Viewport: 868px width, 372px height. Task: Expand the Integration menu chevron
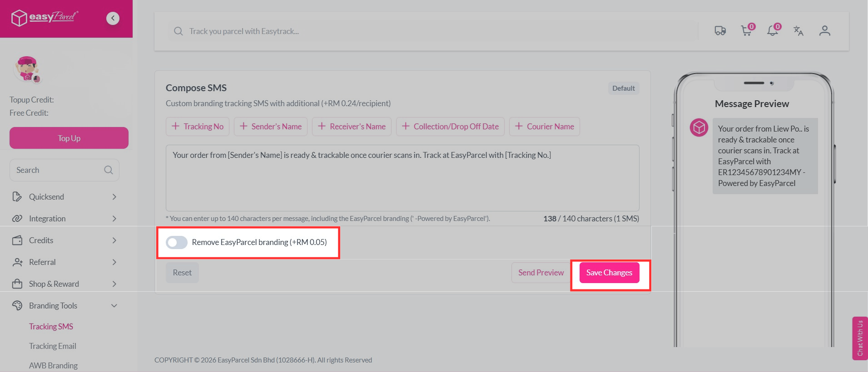[x=114, y=219]
